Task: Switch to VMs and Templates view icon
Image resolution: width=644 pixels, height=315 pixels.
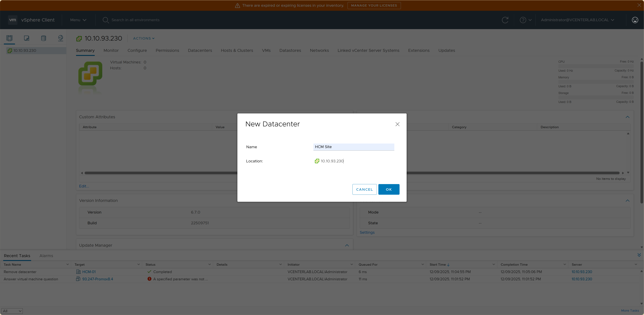Action: point(27,38)
